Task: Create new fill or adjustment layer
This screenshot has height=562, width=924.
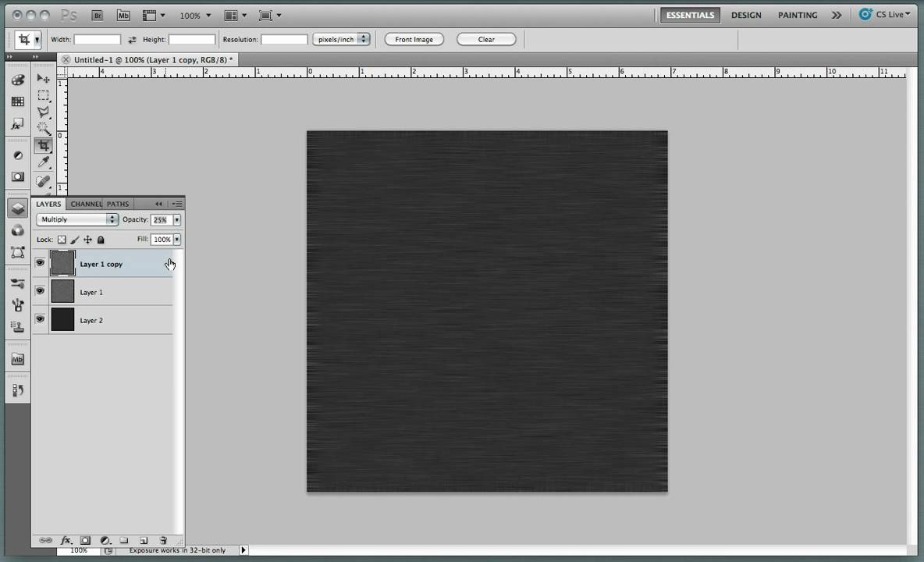Action: click(x=105, y=540)
